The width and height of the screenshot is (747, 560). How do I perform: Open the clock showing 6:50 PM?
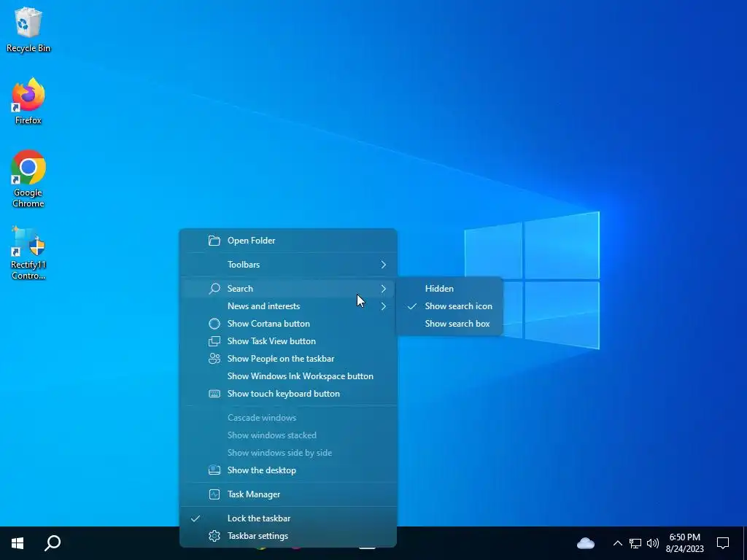[684, 542]
